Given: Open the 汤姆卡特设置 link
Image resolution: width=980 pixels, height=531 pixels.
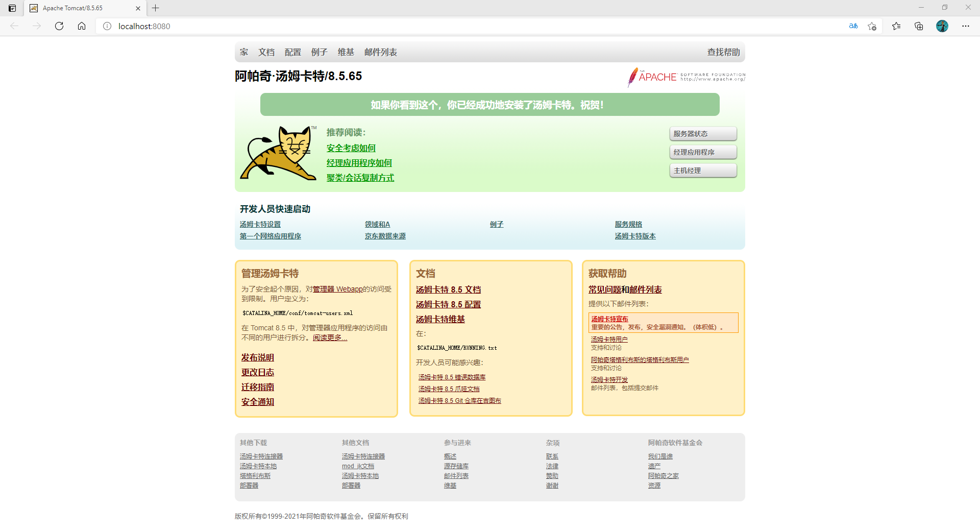Looking at the screenshot, I should pos(260,225).
